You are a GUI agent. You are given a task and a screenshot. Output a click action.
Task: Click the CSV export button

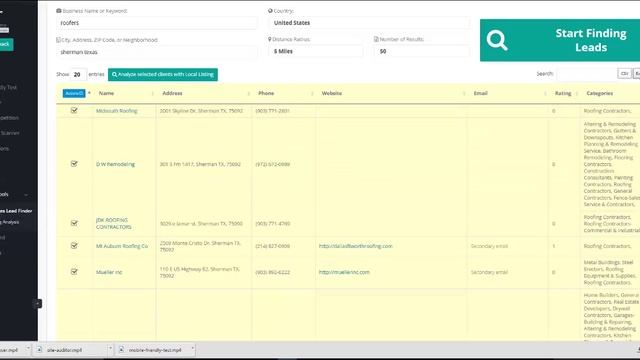pos(624,74)
